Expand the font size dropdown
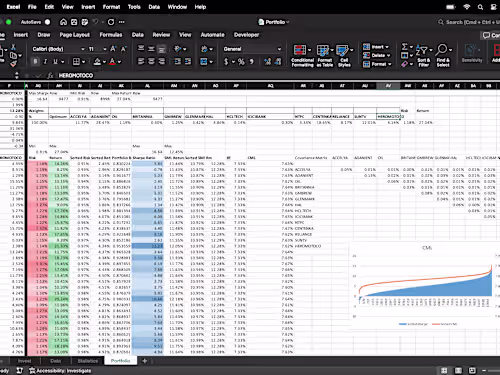The width and height of the screenshot is (500, 375). 105,49
